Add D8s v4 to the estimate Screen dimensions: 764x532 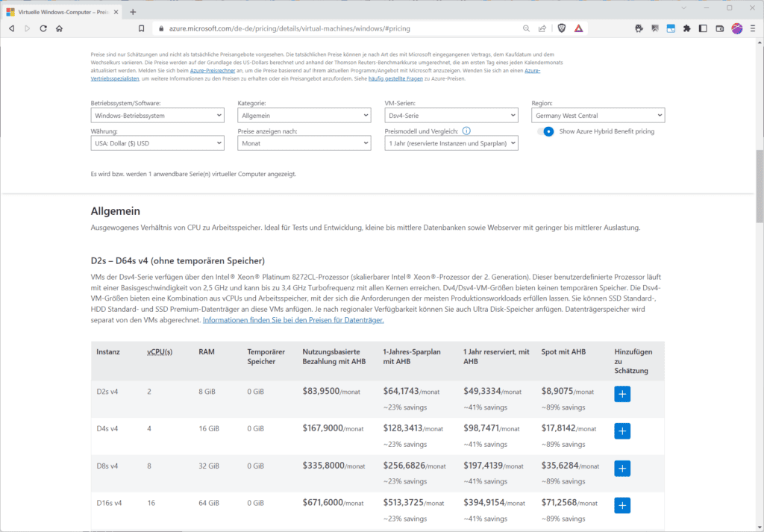[x=622, y=468]
